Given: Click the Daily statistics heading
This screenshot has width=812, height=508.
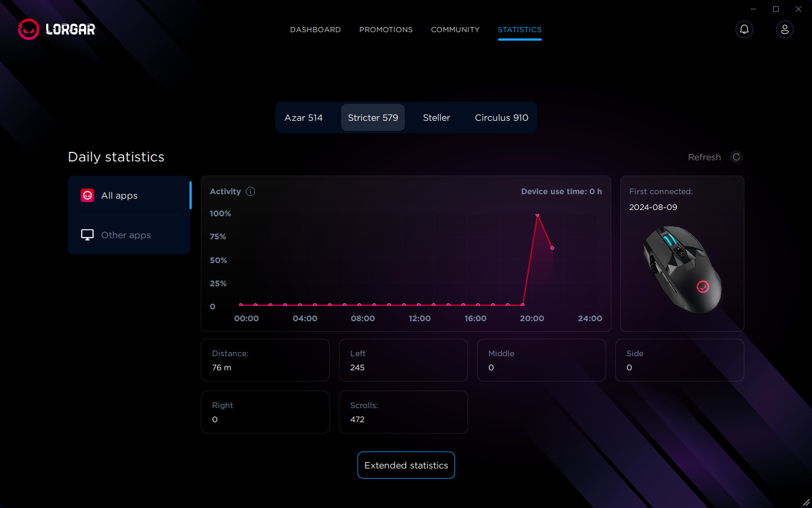Looking at the screenshot, I should [x=116, y=157].
